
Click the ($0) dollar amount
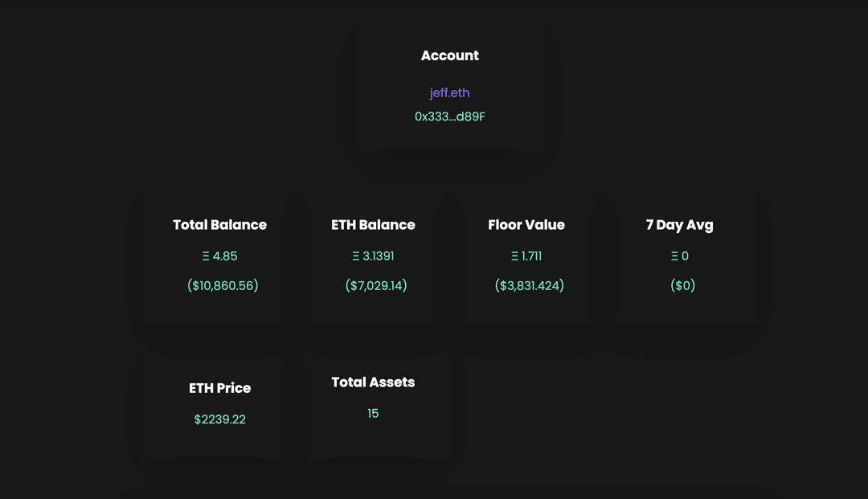click(x=682, y=285)
